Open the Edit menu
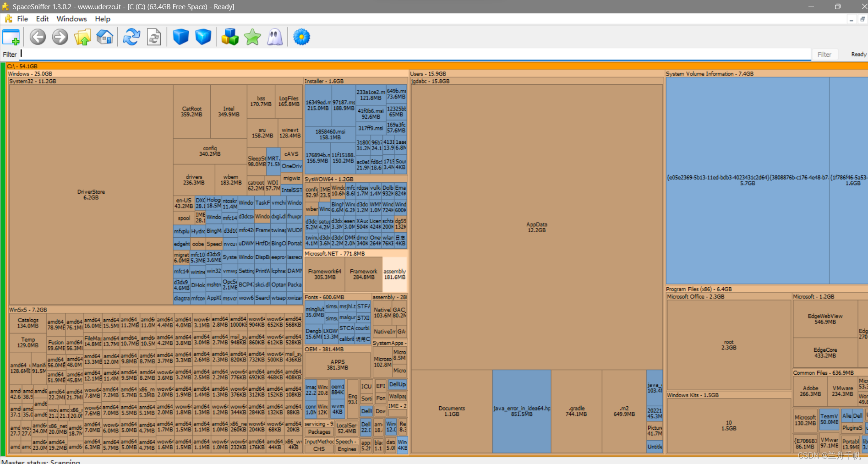Screen dimensions: 868x464 [x=43, y=19]
